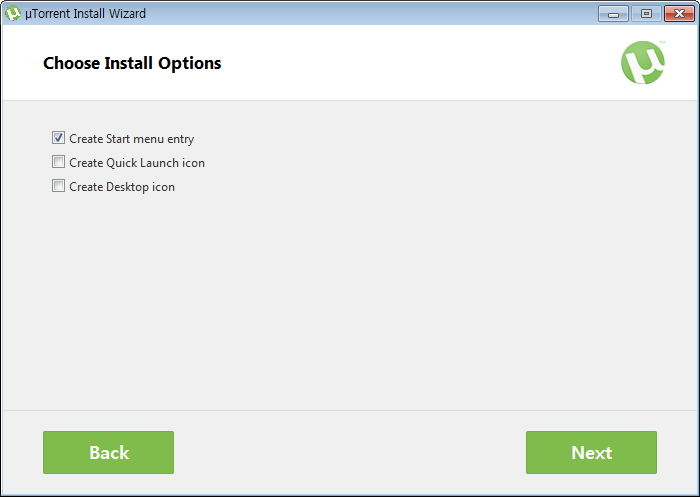Maximize the Install Wizard window

pos(646,14)
